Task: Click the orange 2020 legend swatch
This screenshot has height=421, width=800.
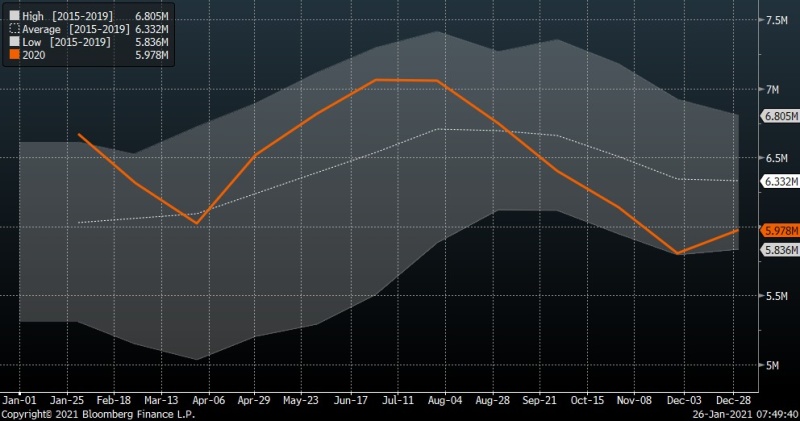Action: click(x=14, y=55)
